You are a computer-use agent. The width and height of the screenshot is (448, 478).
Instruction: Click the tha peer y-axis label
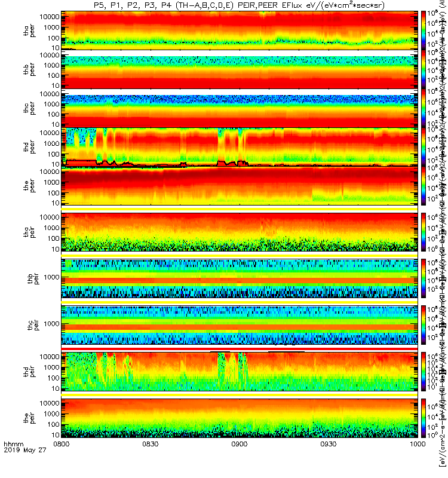(x=29, y=31)
